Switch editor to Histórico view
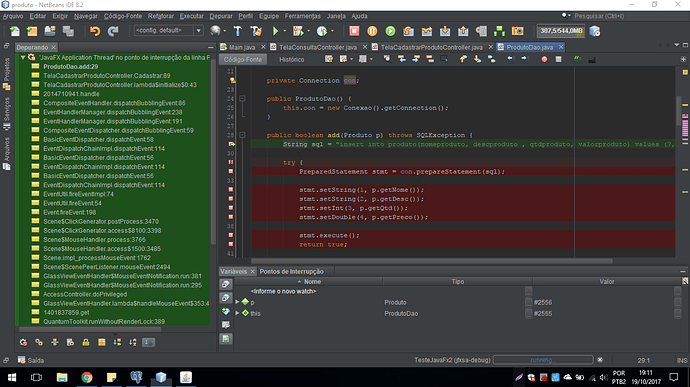Screen dimensions: 690x387 click(x=291, y=59)
